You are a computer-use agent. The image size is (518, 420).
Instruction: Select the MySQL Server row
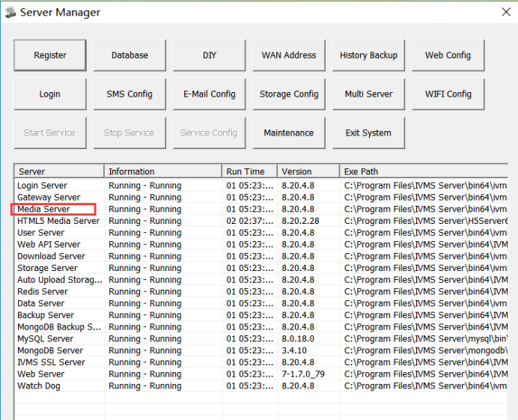tap(261, 339)
